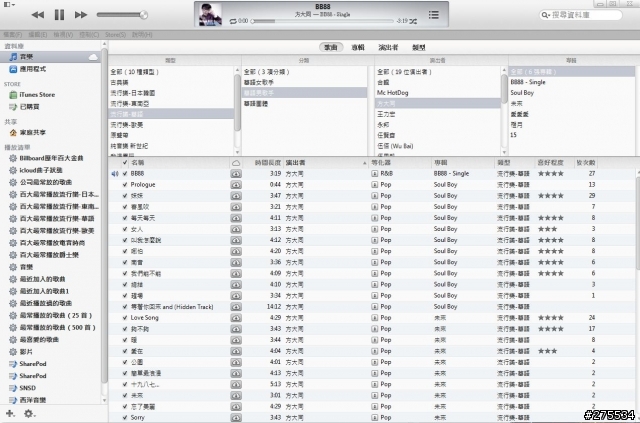Screen dimensions: 640x423
Task: Click iCloud download icon for Love Song row
Action: click(236, 318)
